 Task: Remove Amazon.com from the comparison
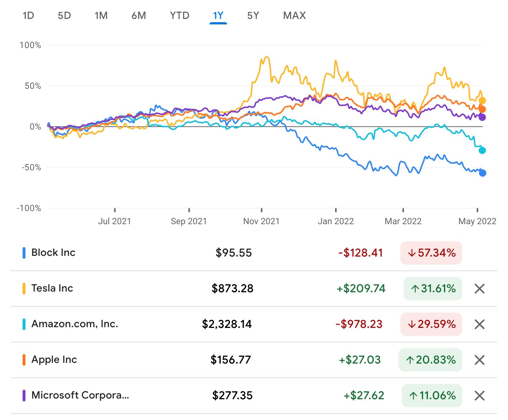pos(480,324)
